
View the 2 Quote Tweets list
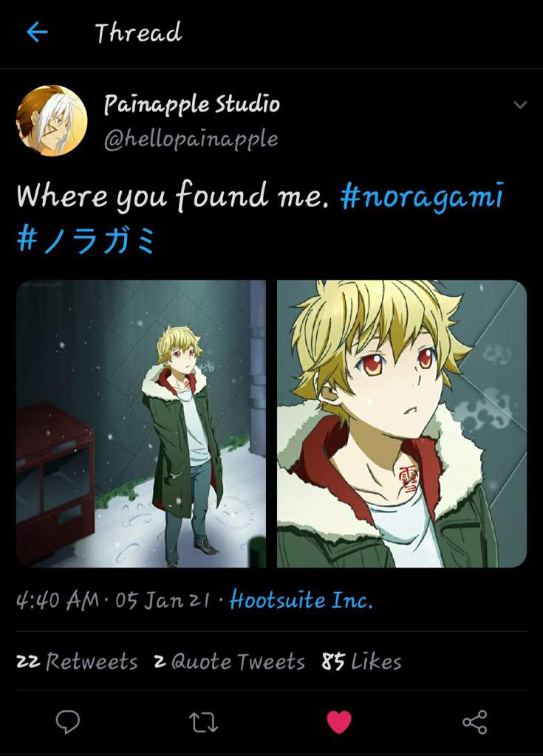click(230, 661)
